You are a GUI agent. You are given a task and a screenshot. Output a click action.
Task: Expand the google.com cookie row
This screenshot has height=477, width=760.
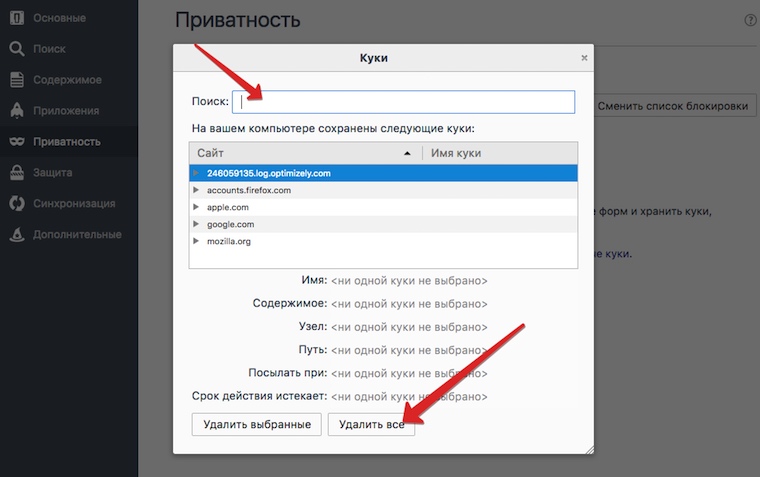point(196,224)
